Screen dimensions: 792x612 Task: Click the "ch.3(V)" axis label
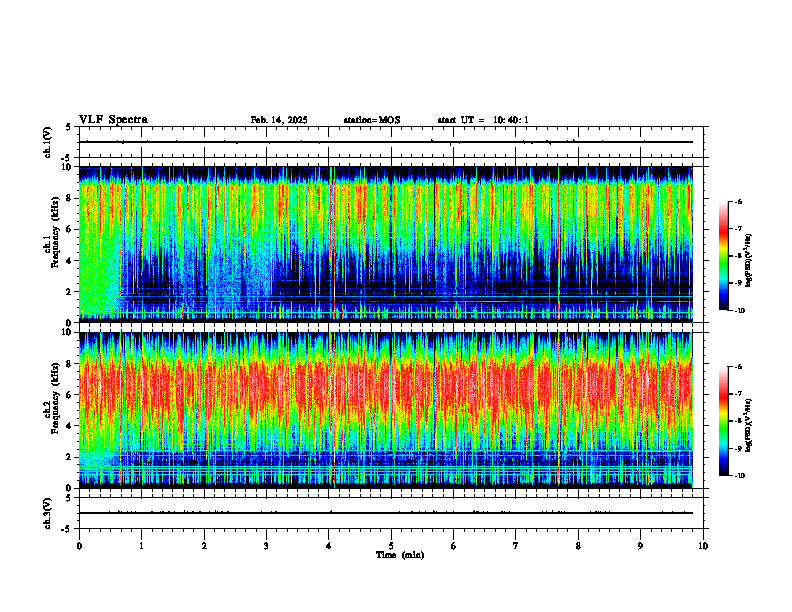48,514
